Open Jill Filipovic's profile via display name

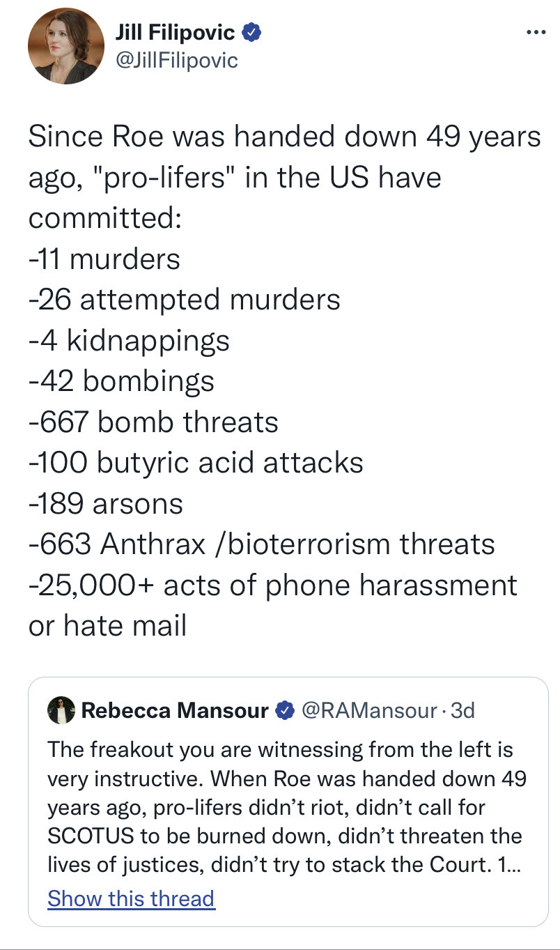pos(174,32)
